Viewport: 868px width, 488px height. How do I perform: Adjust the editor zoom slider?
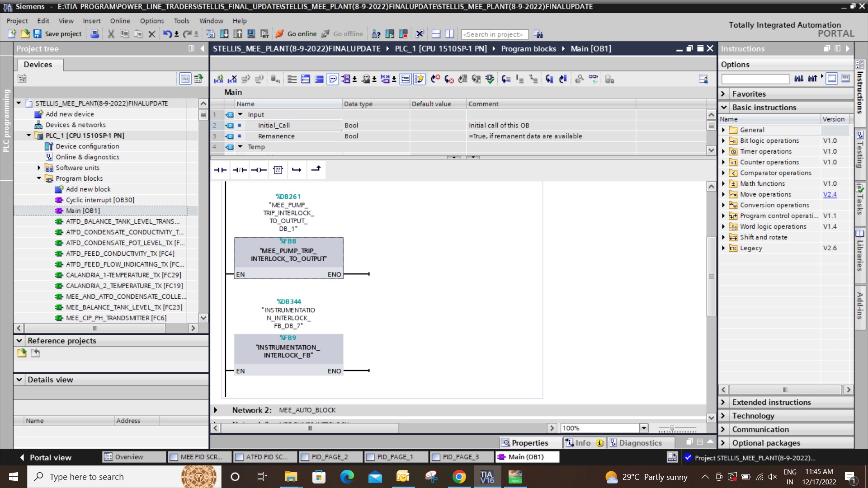pos(672,428)
